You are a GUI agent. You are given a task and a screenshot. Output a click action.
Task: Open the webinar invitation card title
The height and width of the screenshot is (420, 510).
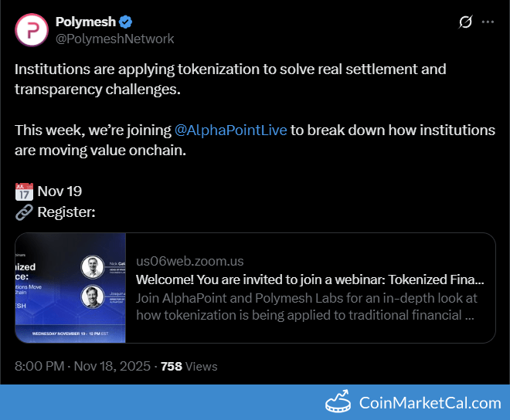310,279
